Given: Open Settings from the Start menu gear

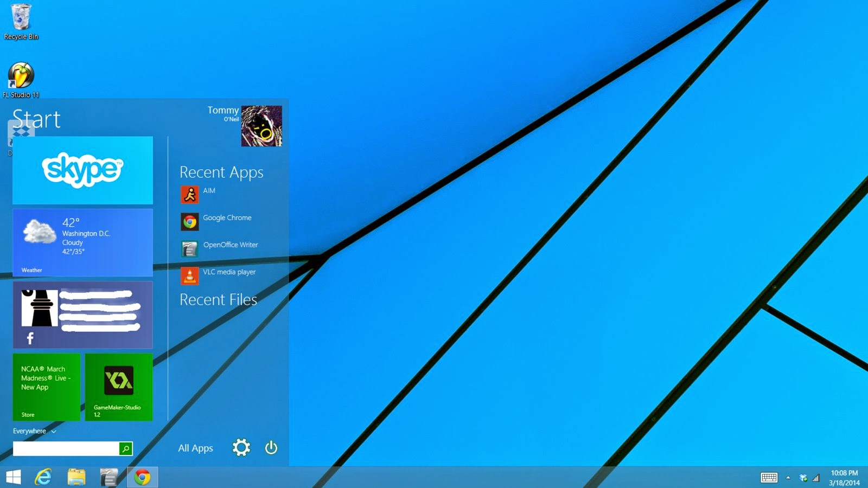Looking at the screenshot, I should [240, 447].
